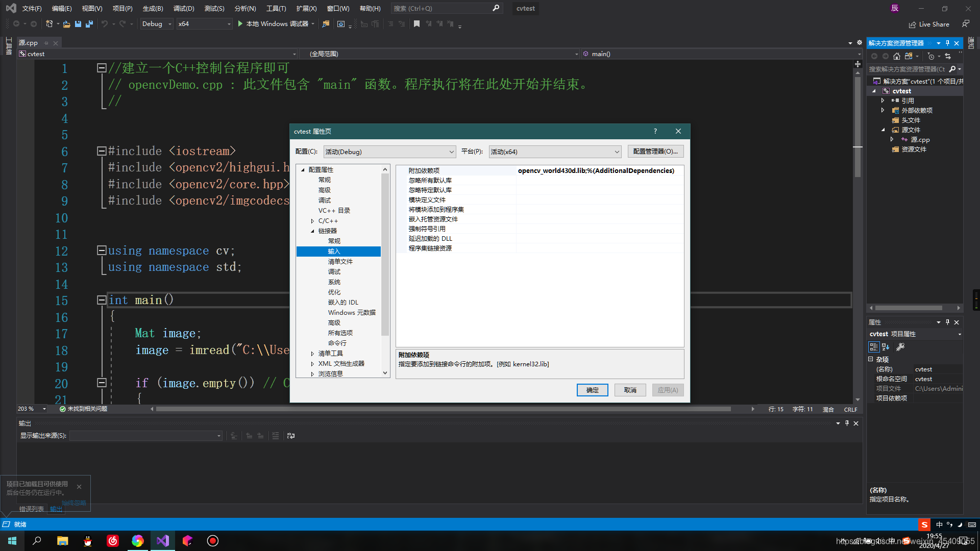Expand the XML 文档生成器 tree node
Screen dimensions: 980x551
[312, 364]
